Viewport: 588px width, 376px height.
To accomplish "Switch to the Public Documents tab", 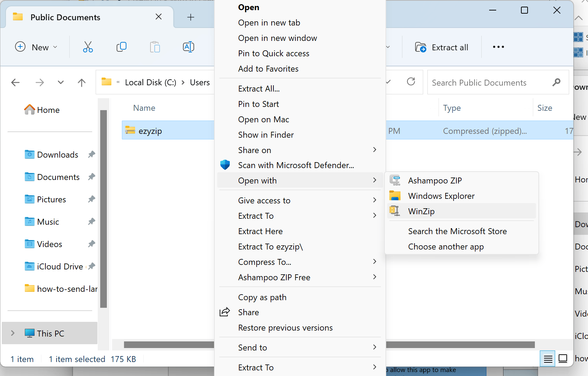I will pyautogui.click(x=65, y=17).
